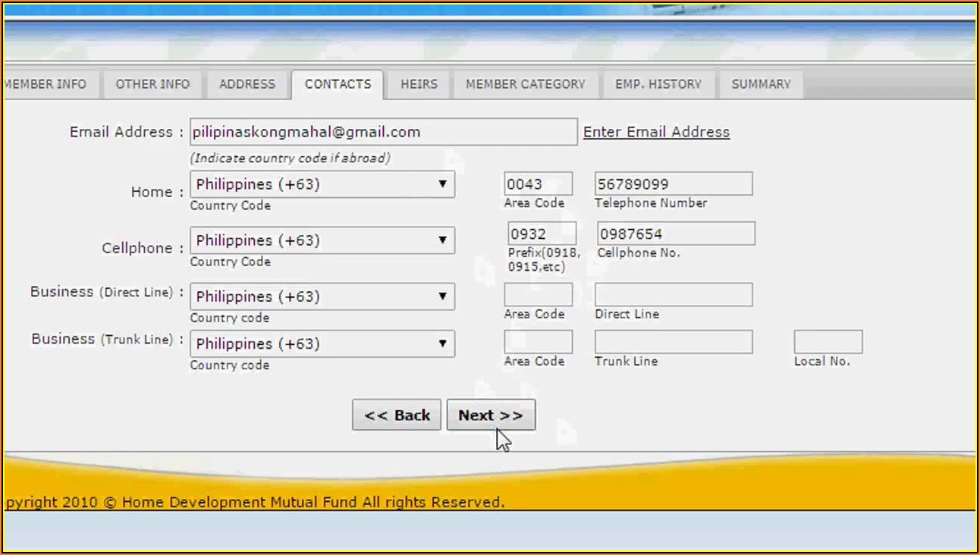Expand the Home country code dropdown
The image size is (980, 555).
click(322, 184)
